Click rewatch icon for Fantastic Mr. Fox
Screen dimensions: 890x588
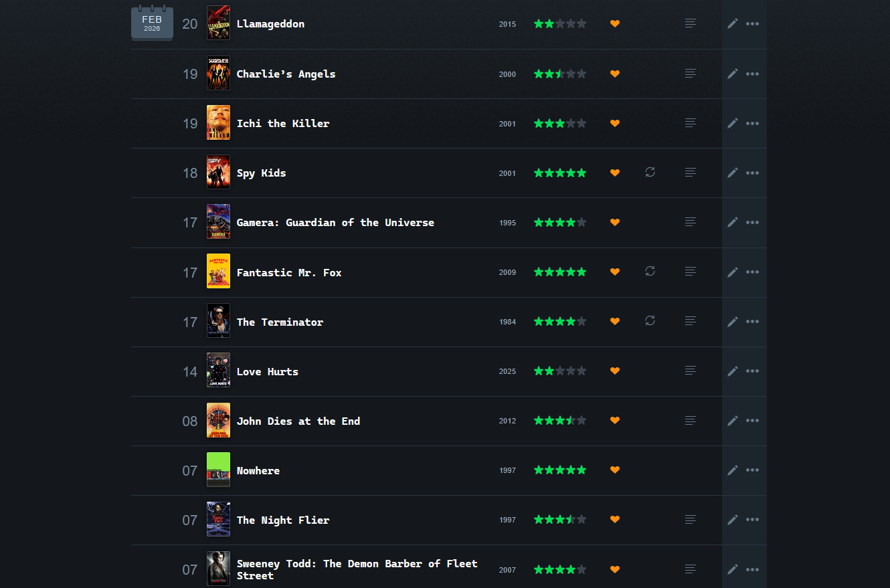point(650,272)
